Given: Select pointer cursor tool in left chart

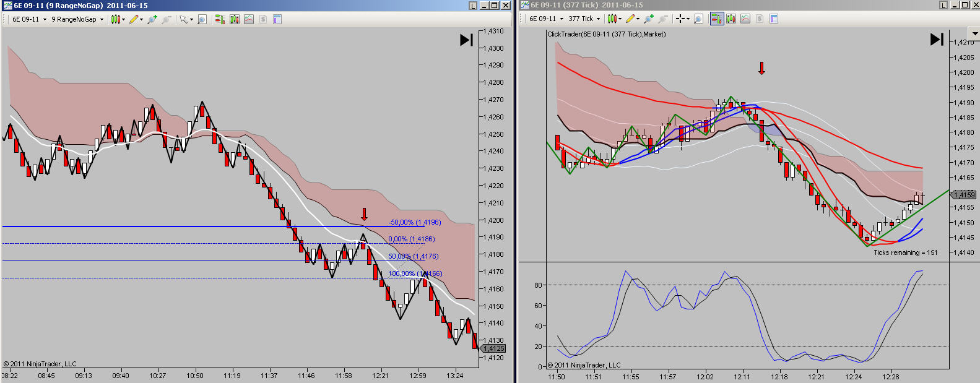Looking at the screenshot, I should (x=183, y=19).
